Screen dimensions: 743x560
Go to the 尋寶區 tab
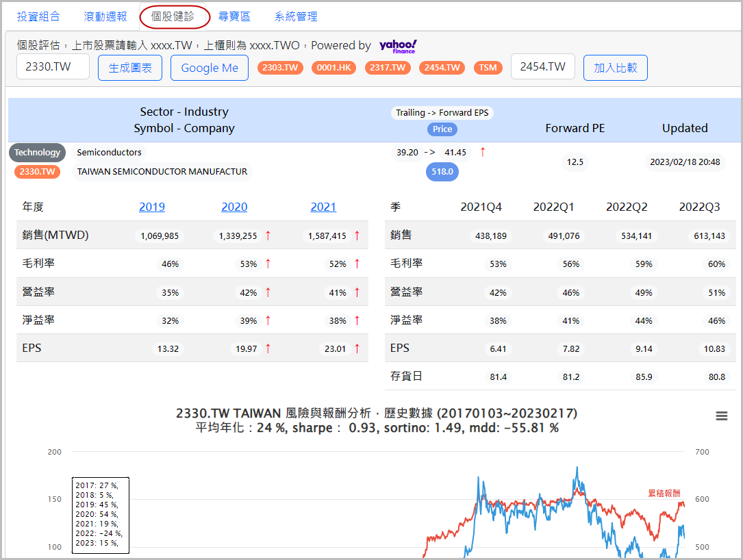coord(234,16)
